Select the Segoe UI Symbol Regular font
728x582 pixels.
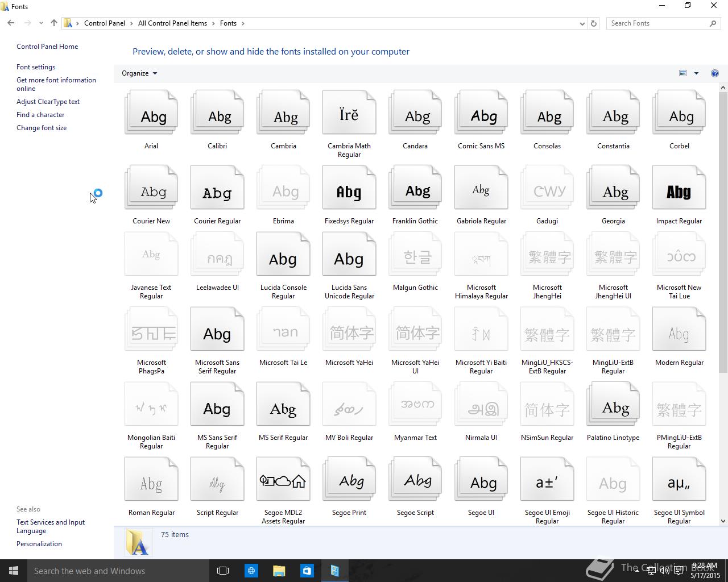(679, 479)
